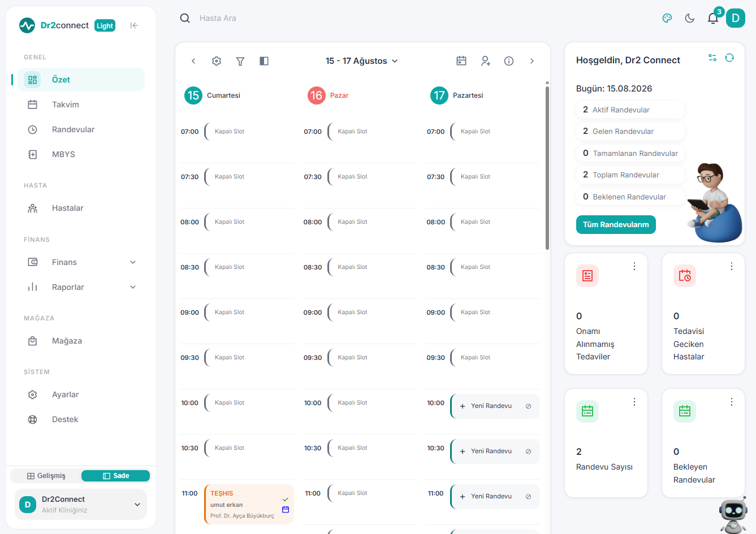Add Yeni Randevu at 11:00 Pazartesi
This screenshot has height=534, width=756.
[486, 496]
